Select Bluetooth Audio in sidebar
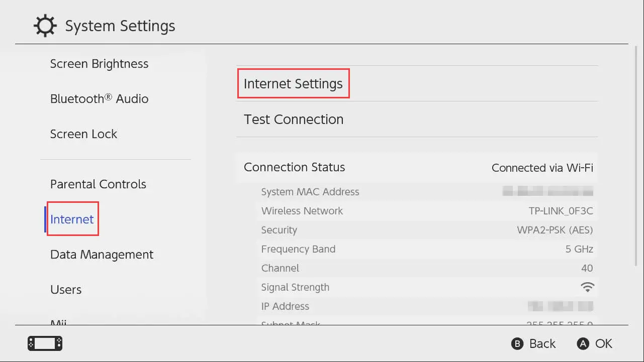Image resolution: width=644 pixels, height=362 pixels. [x=99, y=99]
